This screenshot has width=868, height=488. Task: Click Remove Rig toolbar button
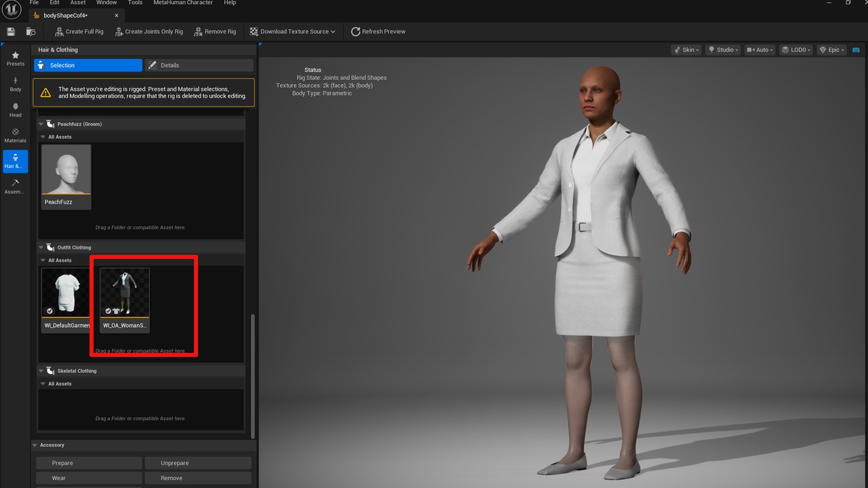(x=215, y=31)
